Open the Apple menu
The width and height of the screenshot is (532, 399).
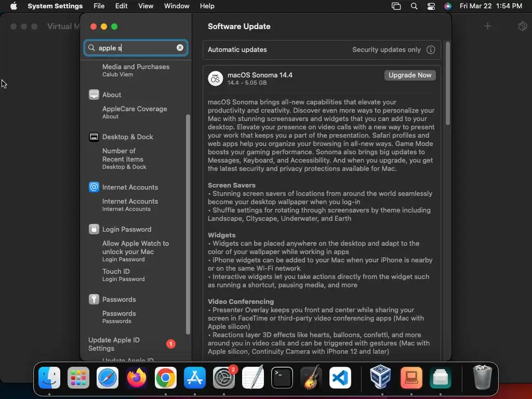coord(14,6)
